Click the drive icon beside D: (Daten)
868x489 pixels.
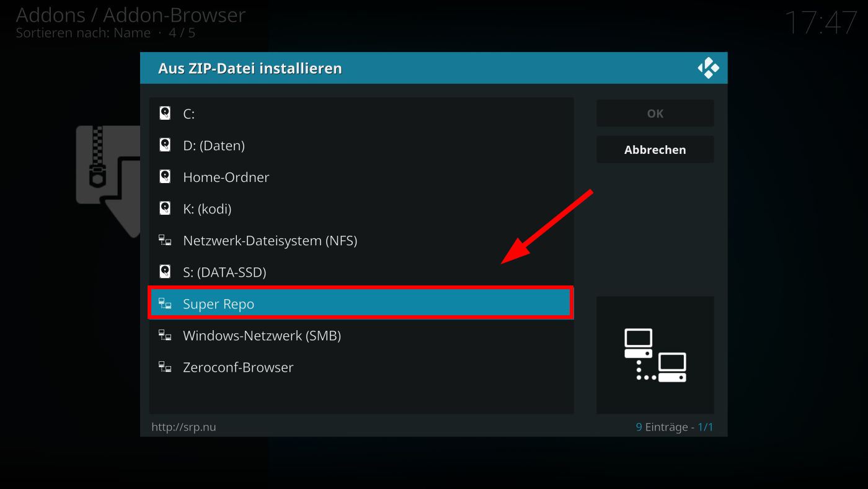pyautogui.click(x=165, y=145)
